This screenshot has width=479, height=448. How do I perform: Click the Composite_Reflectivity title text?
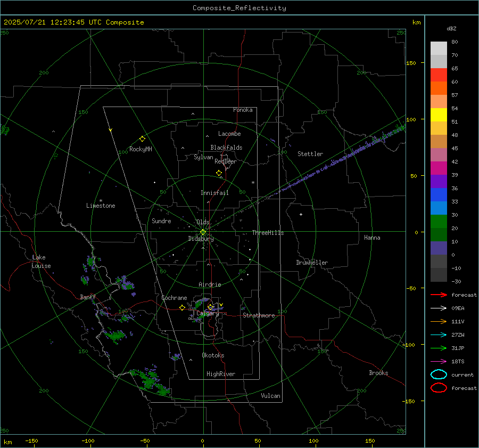239,8
